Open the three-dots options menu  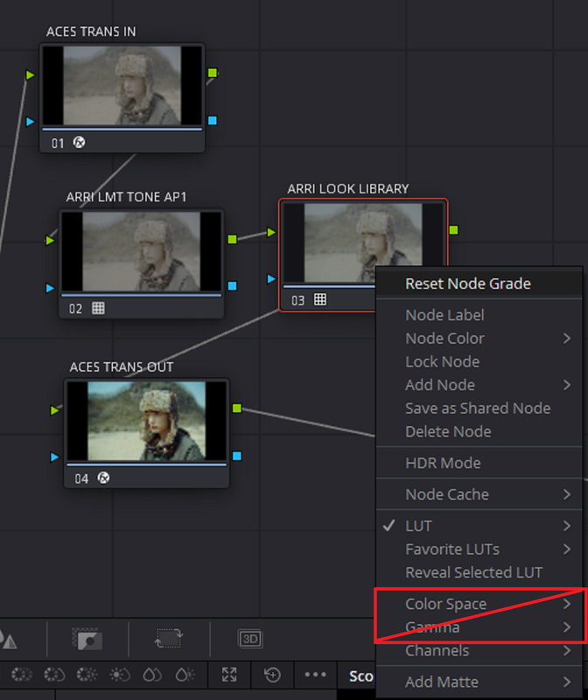[315, 674]
